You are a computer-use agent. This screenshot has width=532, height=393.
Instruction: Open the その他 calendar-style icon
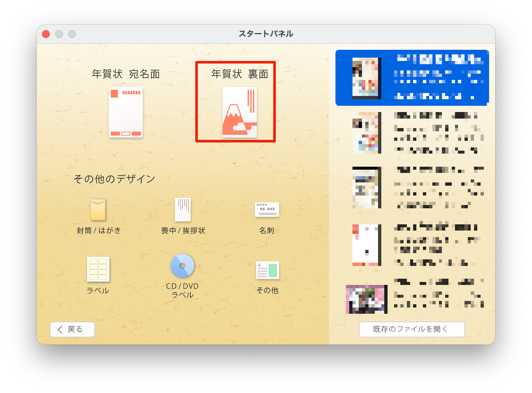(x=267, y=270)
